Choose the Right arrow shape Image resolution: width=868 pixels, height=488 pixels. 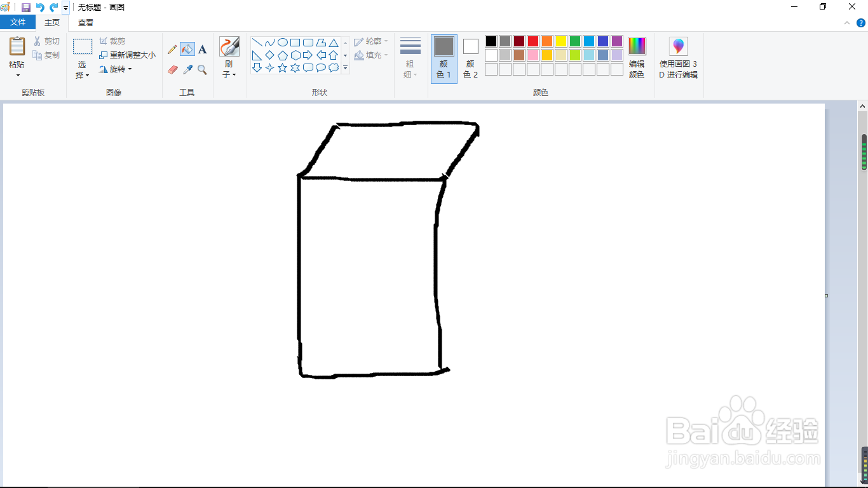point(308,55)
